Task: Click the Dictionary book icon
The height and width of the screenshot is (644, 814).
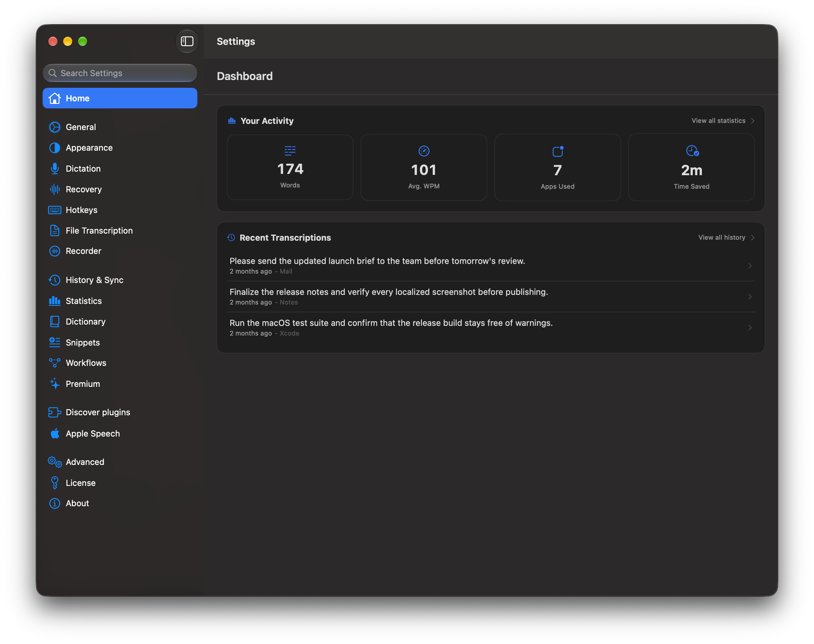Action: pyautogui.click(x=55, y=322)
